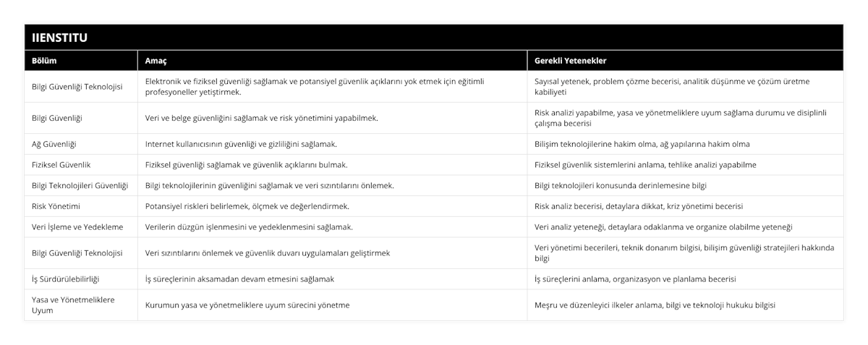Select the Ağ Güvenliği row label
This screenshot has width=868, height=345.
(55, 144)
